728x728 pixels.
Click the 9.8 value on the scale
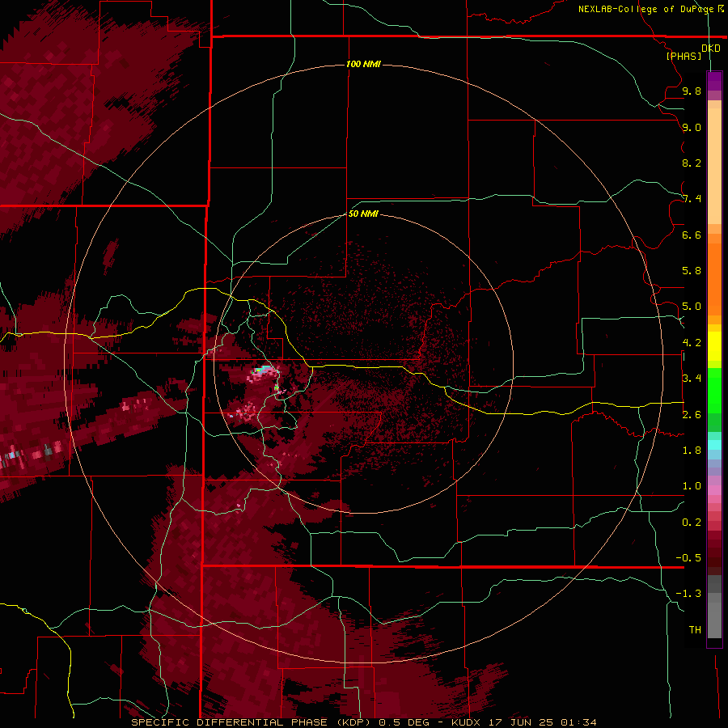tap(692, 91)
